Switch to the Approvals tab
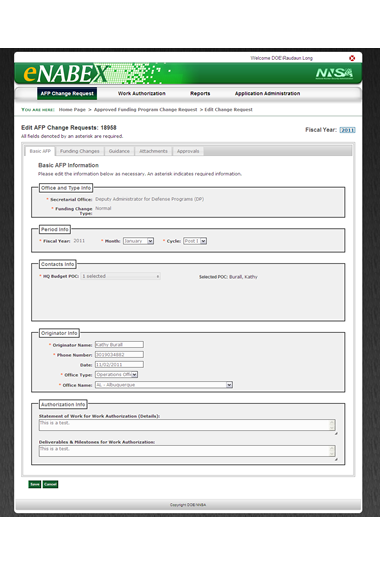The height and width of the screenshot is (566, 380). 188,151
